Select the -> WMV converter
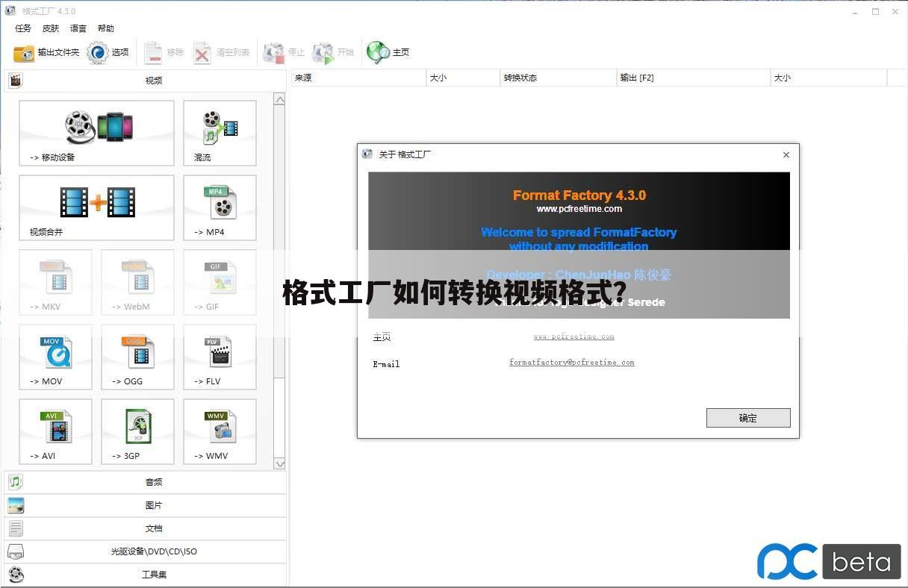 219,431
